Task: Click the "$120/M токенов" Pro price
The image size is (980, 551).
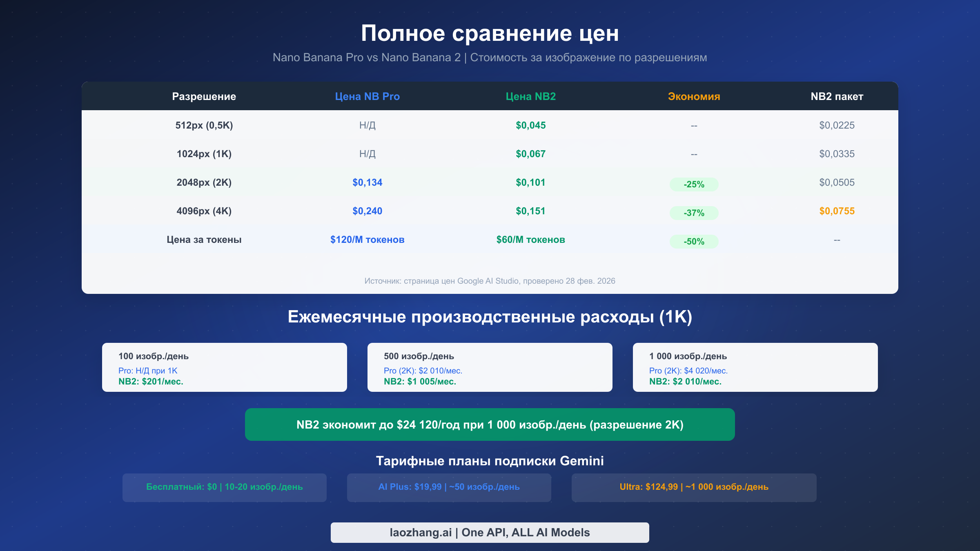Action: pyautogui.click(x=367, y=240)
